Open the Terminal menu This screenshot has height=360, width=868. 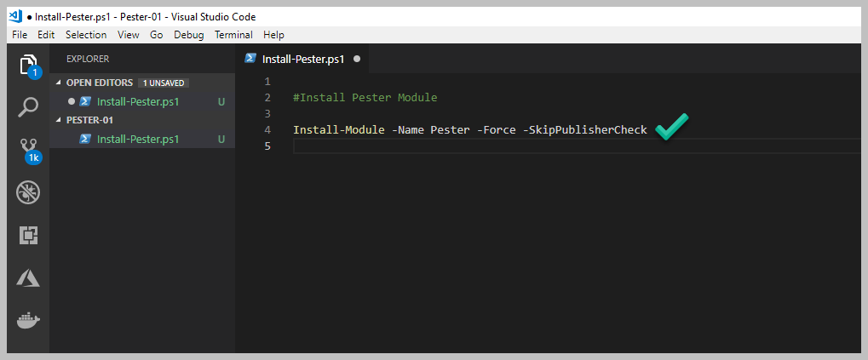point(233,35)
